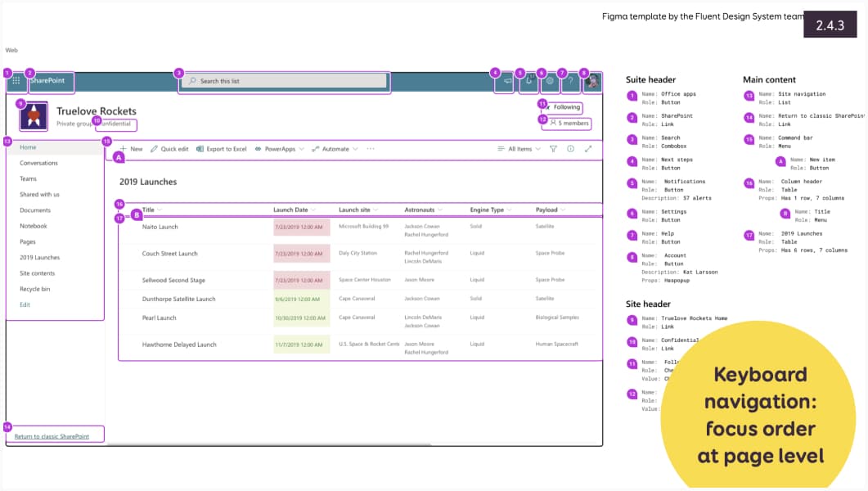Viewport: 868px width, 491px height.
Task: Open the All Items view selector
Action: (520, 149)
